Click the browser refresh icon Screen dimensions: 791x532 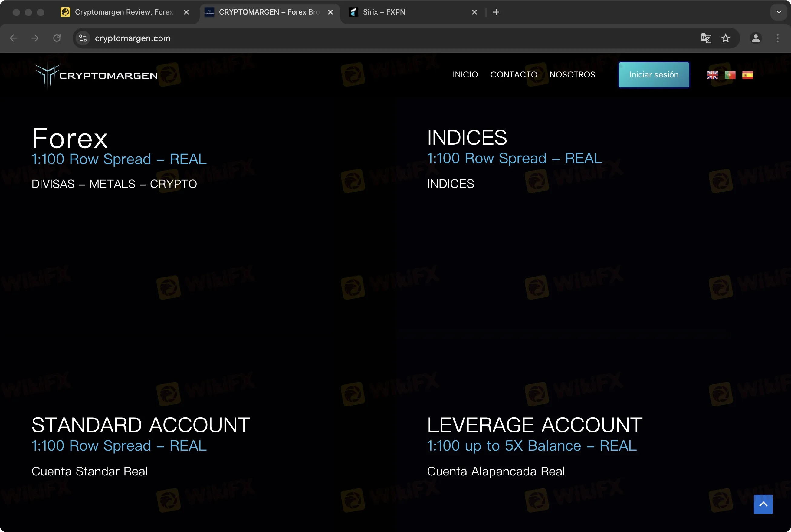point(57,38)
